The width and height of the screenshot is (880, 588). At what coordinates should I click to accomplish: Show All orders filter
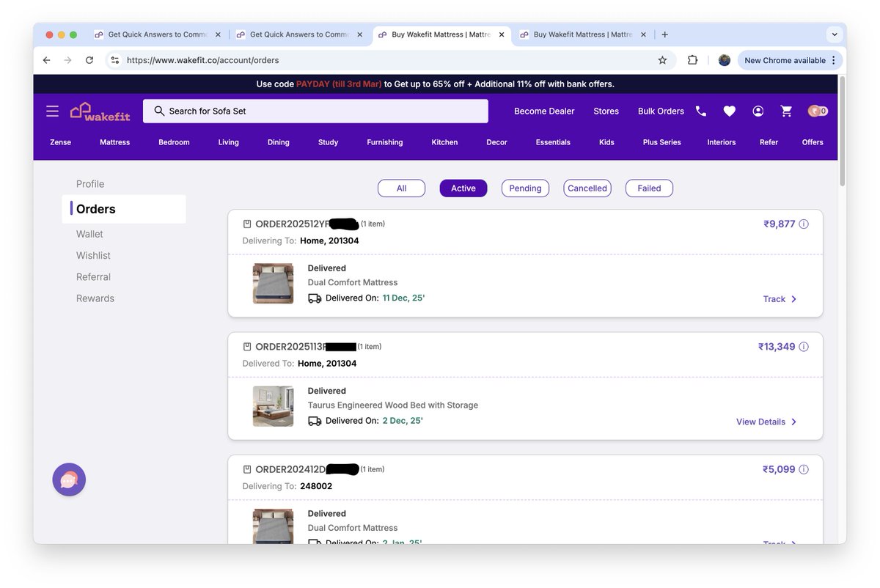pyautogui.click(x=401, y=188)
